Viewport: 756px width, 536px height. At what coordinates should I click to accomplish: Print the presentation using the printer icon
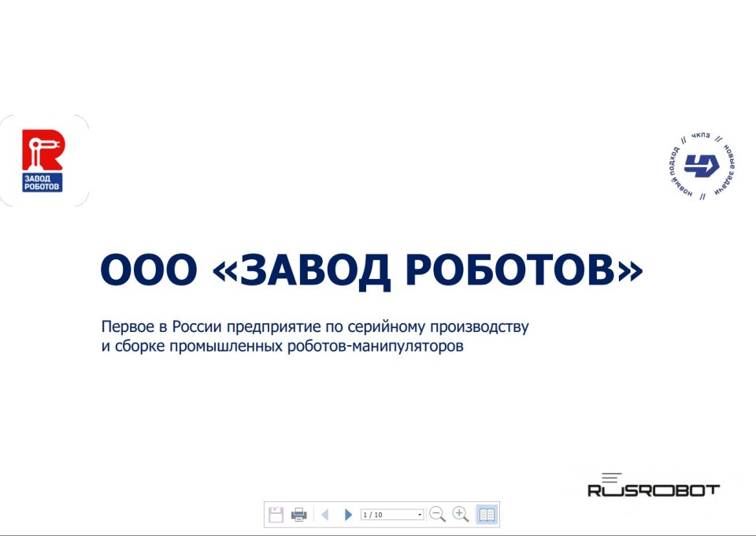[x=299, y=515]
